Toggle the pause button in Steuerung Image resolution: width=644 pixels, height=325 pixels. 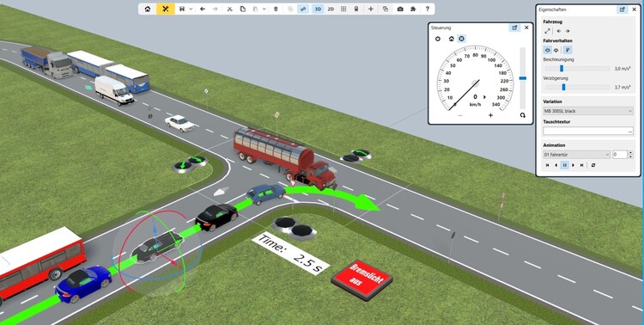pyautogui.click(x=461, y=39)
